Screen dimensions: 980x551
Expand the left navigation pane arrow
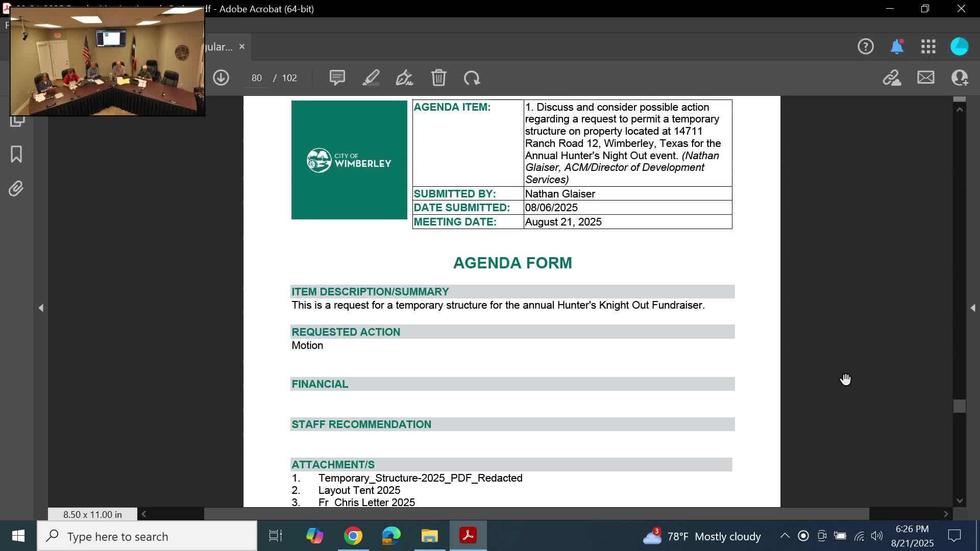pos(41,308)
